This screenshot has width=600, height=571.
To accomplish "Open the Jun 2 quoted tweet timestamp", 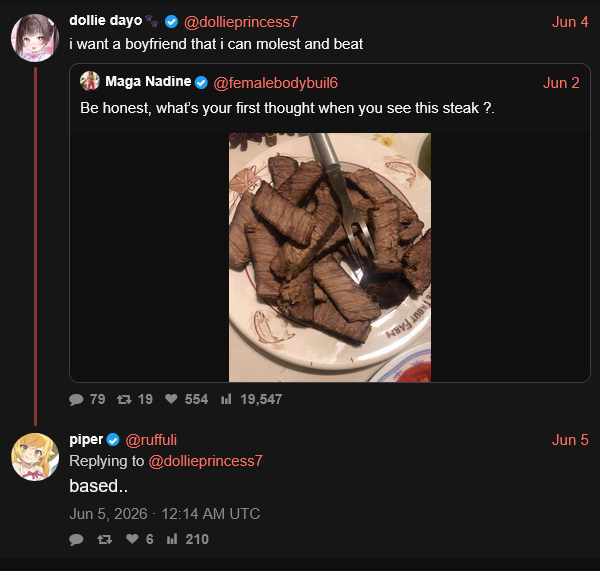I will click(561, 83).
